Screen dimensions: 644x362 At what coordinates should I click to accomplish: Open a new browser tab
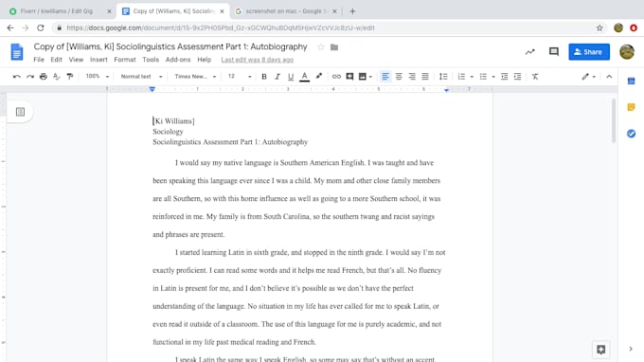(352, 11)
